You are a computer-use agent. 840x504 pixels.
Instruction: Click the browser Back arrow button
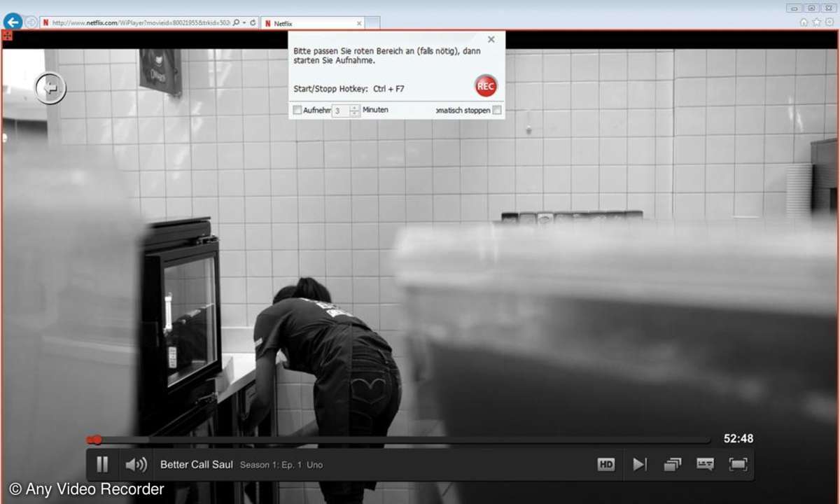pyautogui.click(x=12, y=22)
